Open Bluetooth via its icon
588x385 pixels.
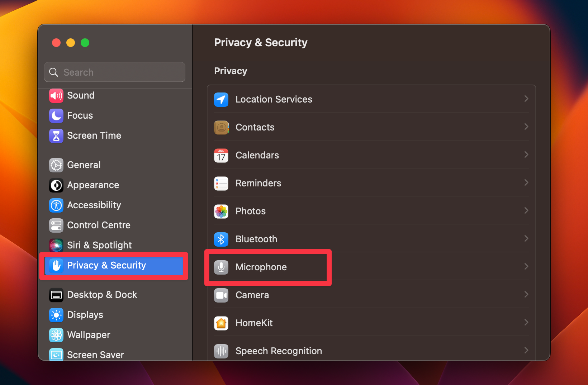221,239
